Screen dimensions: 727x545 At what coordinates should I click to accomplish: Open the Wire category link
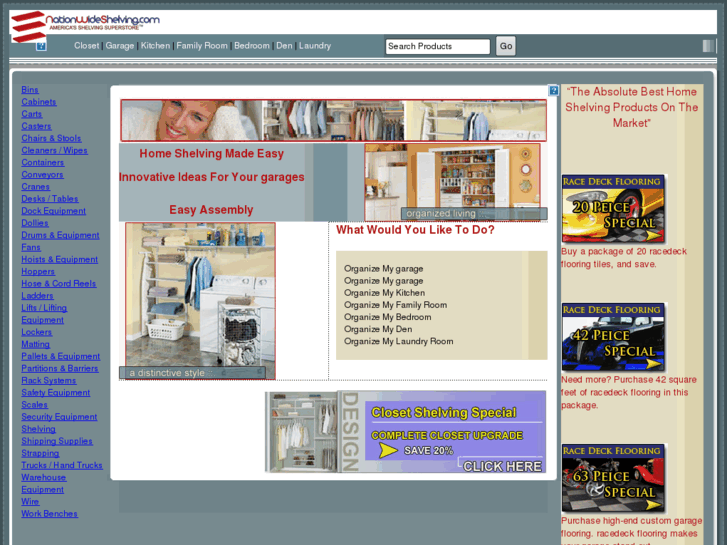(30, 501)
